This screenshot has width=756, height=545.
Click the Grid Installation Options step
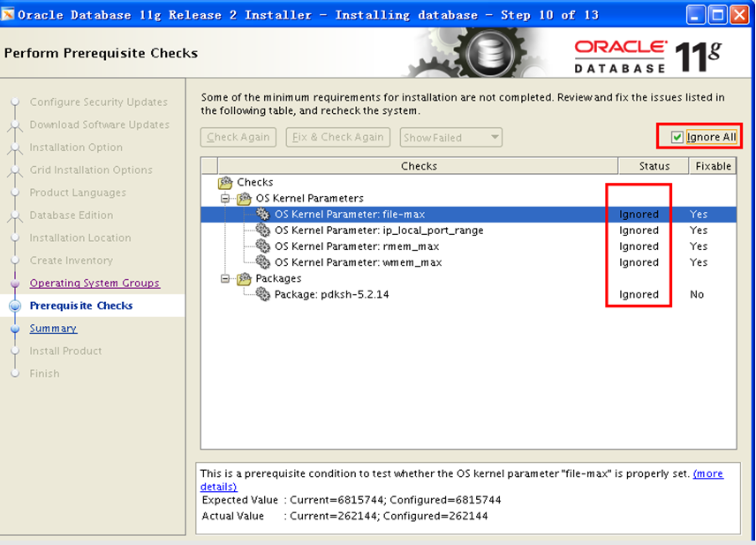[x=91, y=170]
